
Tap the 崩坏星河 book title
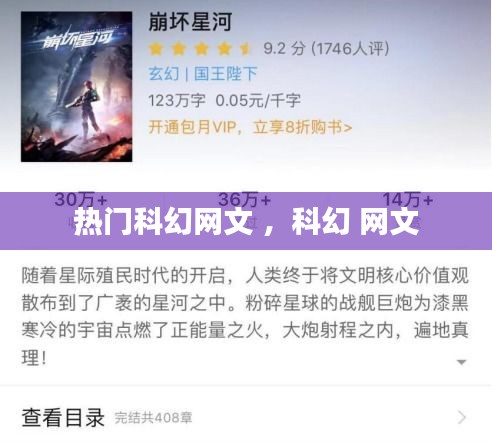point(190,22)
